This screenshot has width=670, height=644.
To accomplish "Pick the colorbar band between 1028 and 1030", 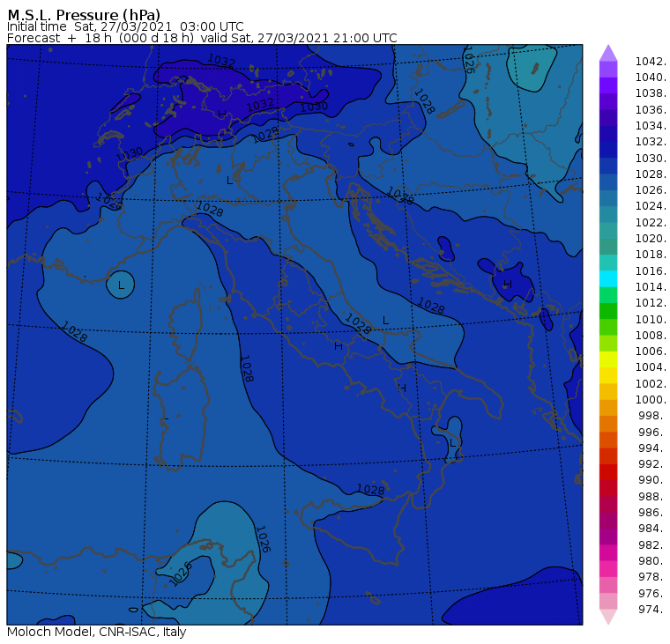I will point(608,167).
